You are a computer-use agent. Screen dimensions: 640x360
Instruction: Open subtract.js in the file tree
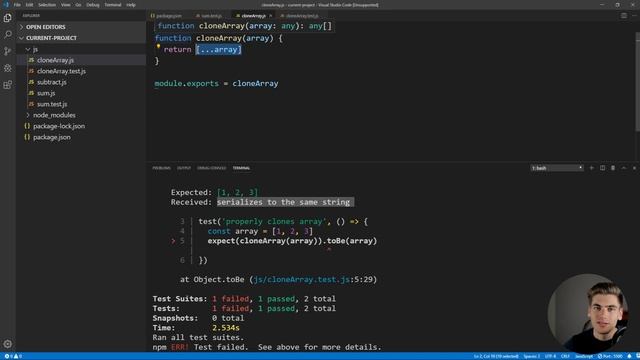point(81,82)
